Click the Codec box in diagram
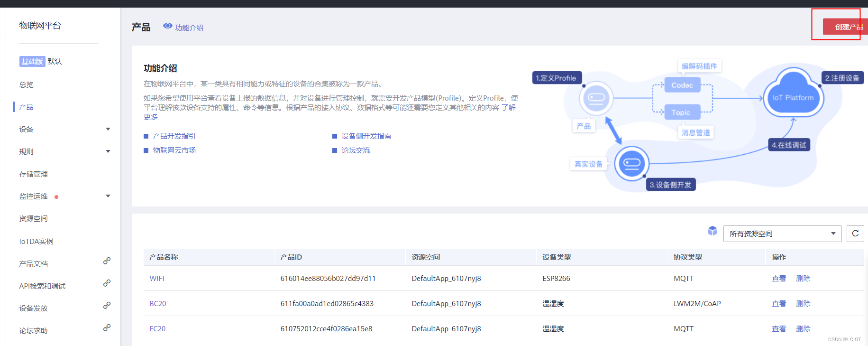 pyautogui.click(x=682, y=85)
